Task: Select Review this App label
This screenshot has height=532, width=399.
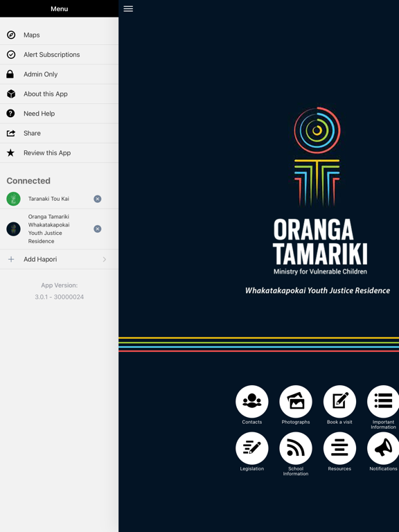Action: tap(47, 153)
